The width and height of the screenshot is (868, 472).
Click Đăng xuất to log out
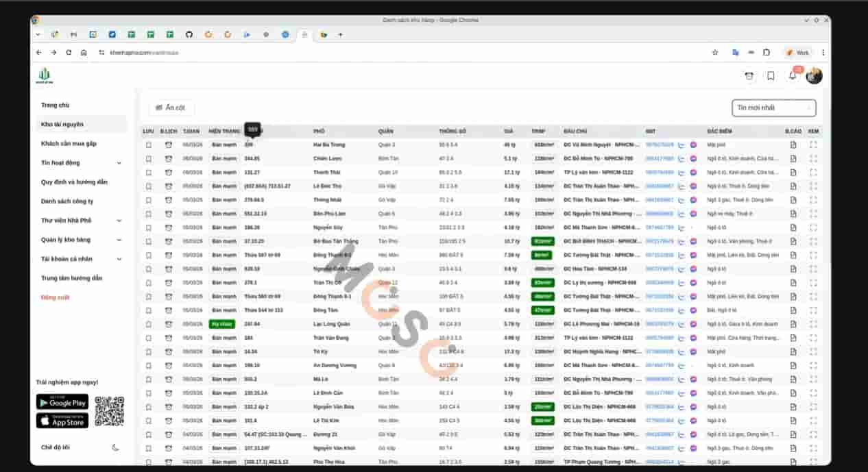(x=55, y=297)
